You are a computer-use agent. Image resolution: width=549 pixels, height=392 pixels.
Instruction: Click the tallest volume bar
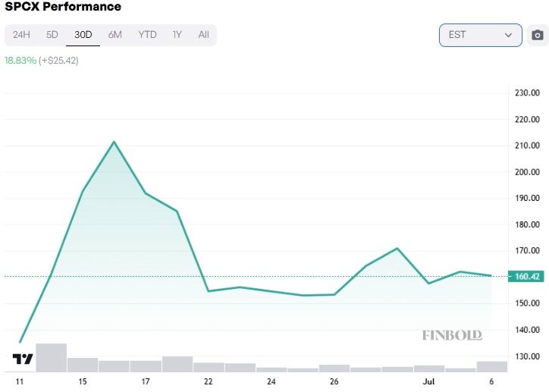[x=51, y=358]
